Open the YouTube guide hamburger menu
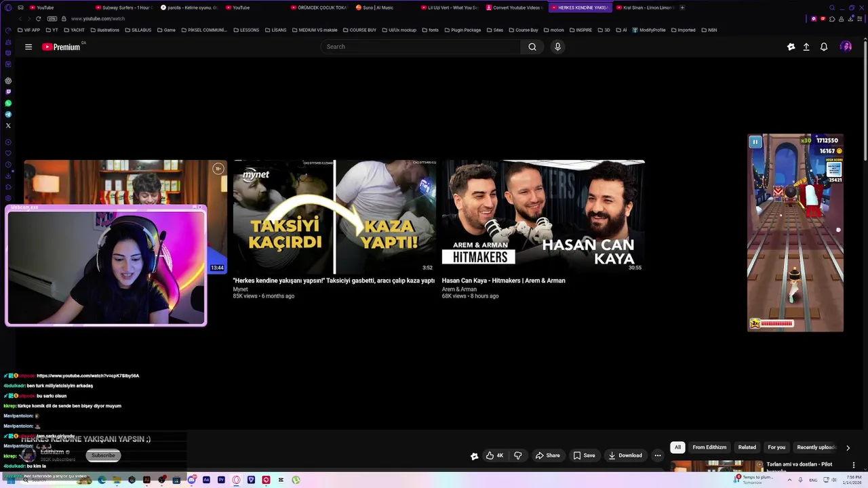This screenshot has height=488, width=868. tap(28, 47)
